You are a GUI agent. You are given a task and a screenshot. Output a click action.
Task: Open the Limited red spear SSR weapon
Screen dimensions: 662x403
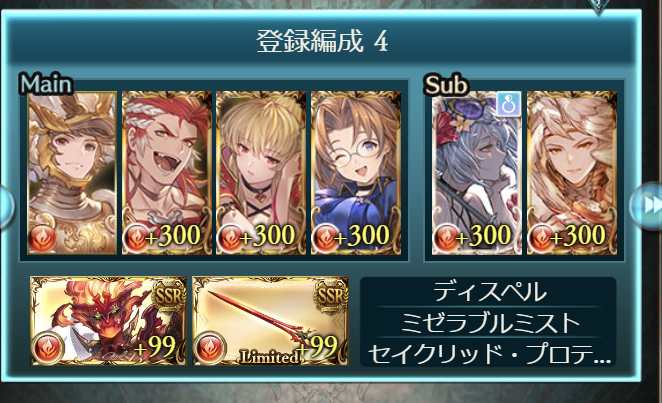[x=270, y=321]
